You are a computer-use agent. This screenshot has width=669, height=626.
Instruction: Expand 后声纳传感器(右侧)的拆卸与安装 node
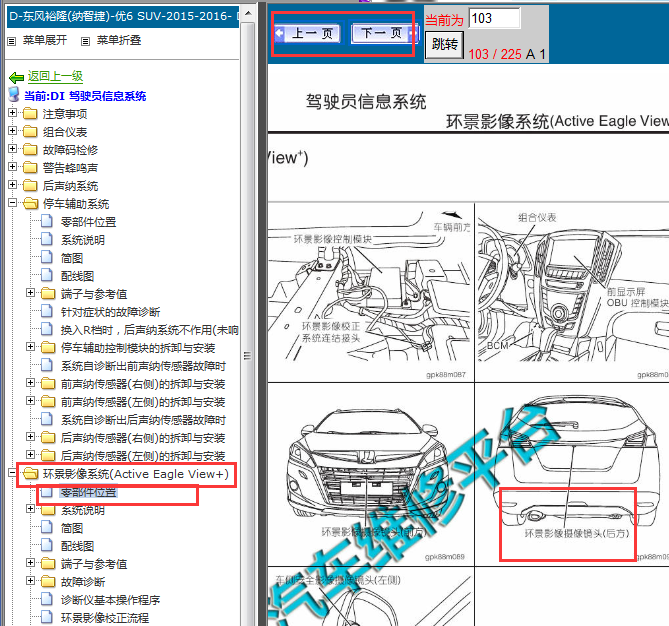30,437
